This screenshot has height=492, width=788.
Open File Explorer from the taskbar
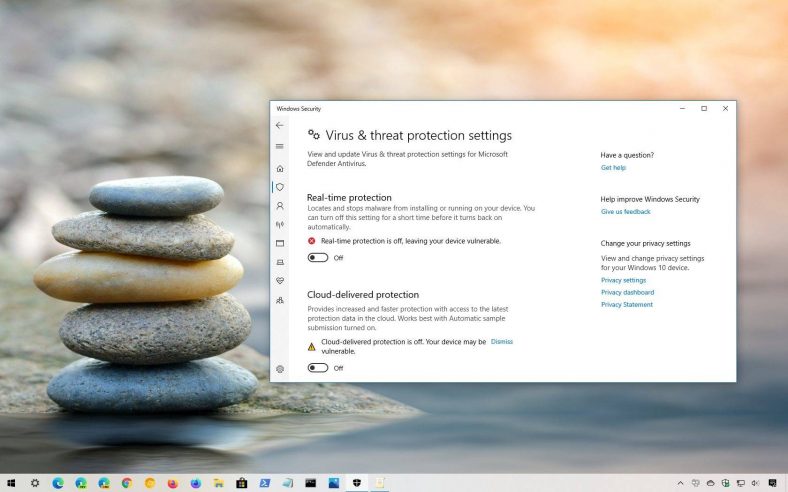tap(219, 483)
